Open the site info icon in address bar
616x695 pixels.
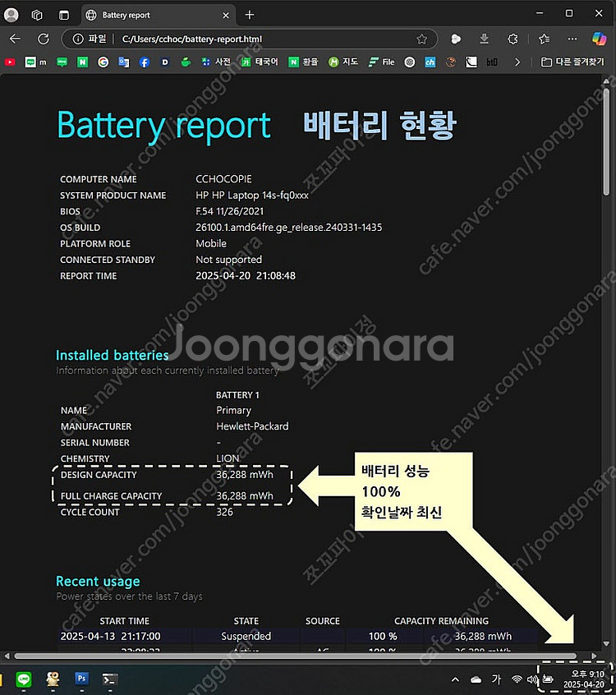78,39
